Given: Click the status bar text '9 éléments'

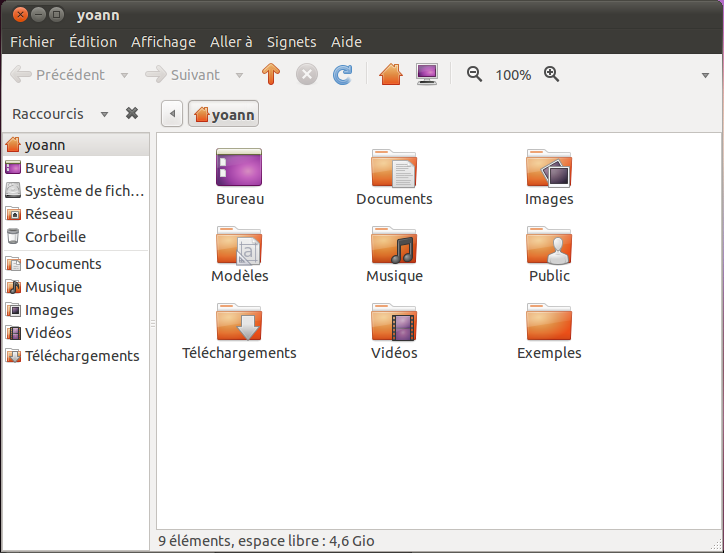Looking at the screenshot, I should click(x=193, y=541).
